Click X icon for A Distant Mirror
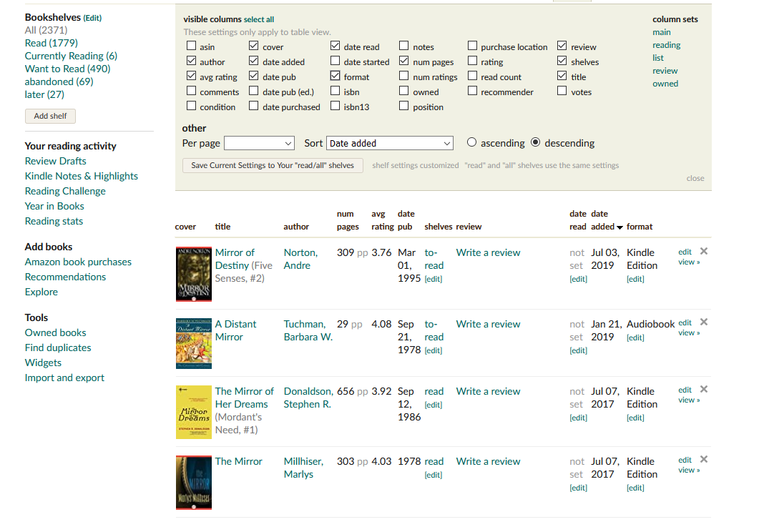Screen dimensions: 759x532 pos(704,322)
